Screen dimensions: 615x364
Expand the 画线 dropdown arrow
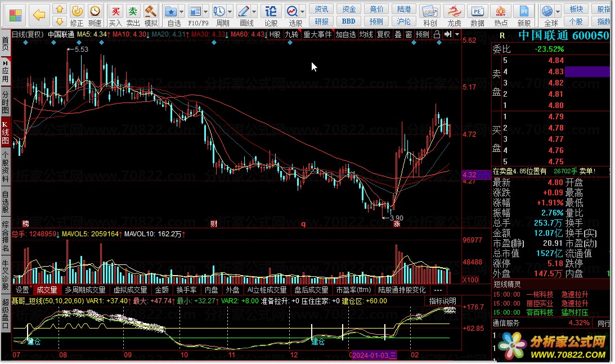tap(254, 12)
